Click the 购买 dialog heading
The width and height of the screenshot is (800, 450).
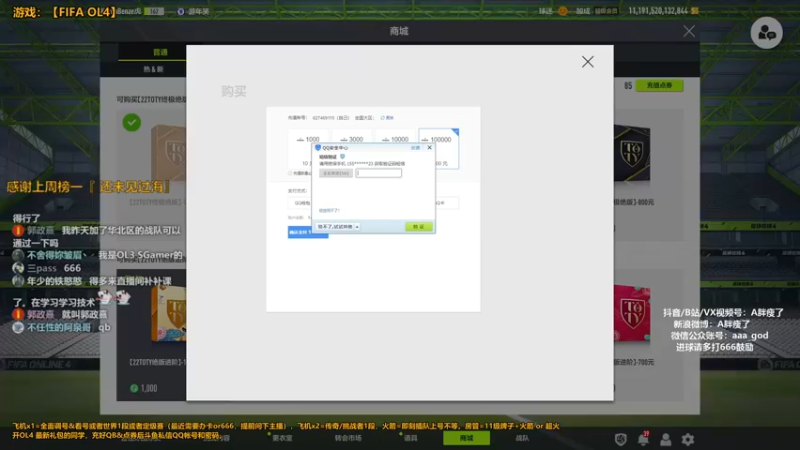click(x=234, y=91)
